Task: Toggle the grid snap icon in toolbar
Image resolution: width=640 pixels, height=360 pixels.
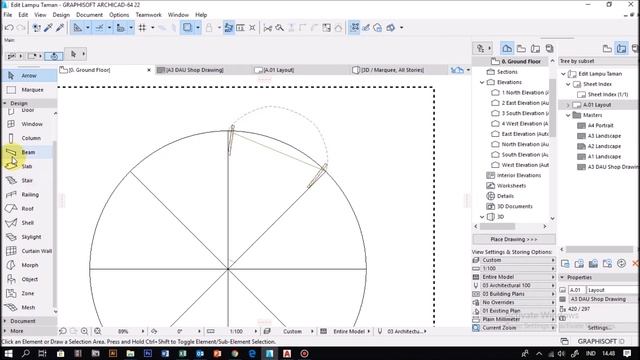Action: tap(142, 28)
